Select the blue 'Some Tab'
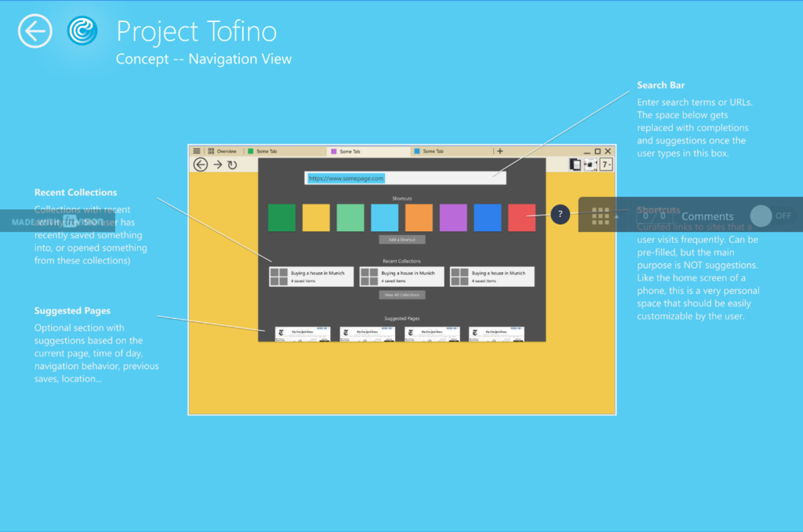This screenshot has height=532, width=803. (x=451, y=151)
